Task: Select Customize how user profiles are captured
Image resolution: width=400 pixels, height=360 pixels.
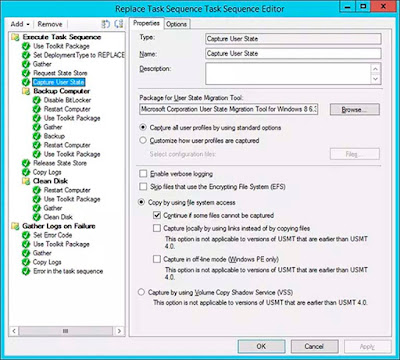Action: (143, 140)
